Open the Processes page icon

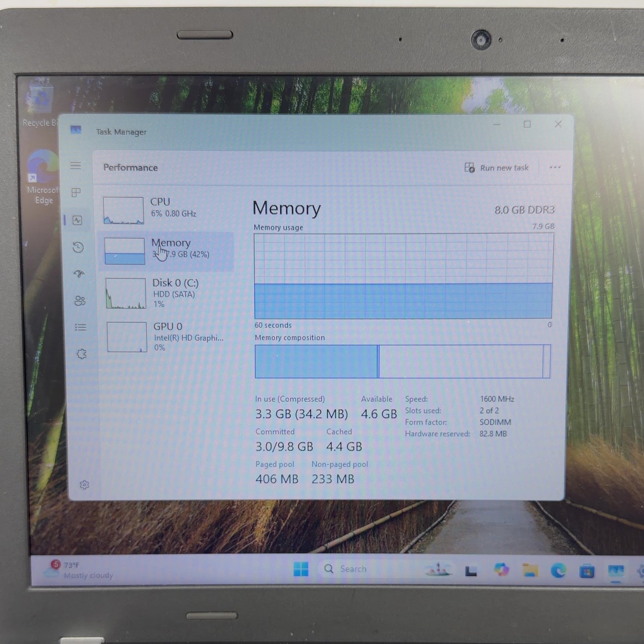click(x=76, y=193)
